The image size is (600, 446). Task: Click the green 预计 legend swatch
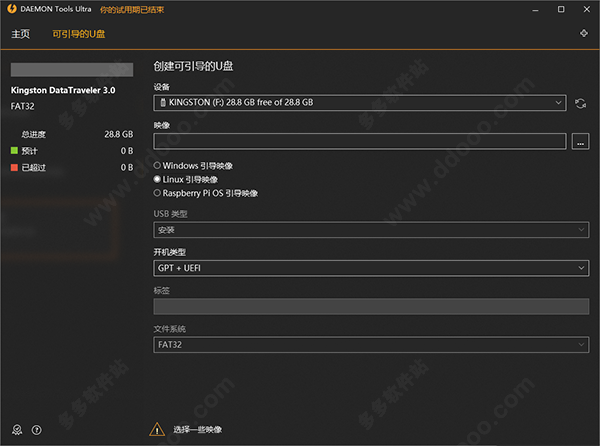coord(14,150)
